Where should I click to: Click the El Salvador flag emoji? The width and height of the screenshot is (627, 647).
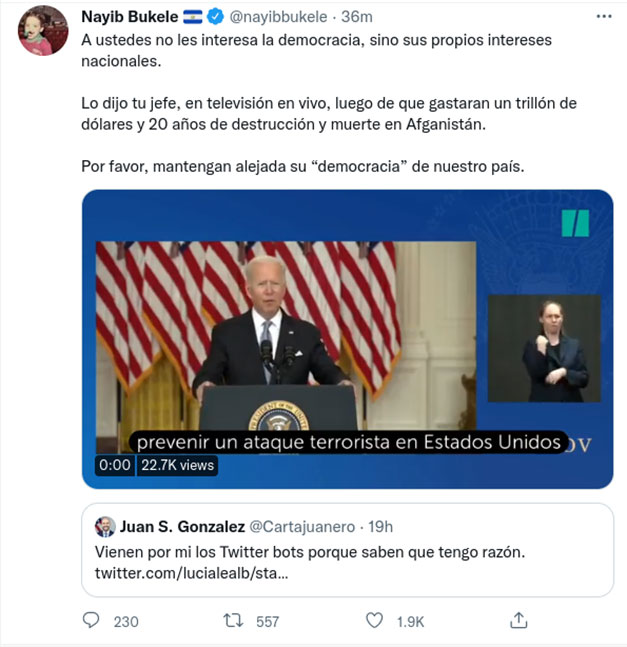coord(193,18)
